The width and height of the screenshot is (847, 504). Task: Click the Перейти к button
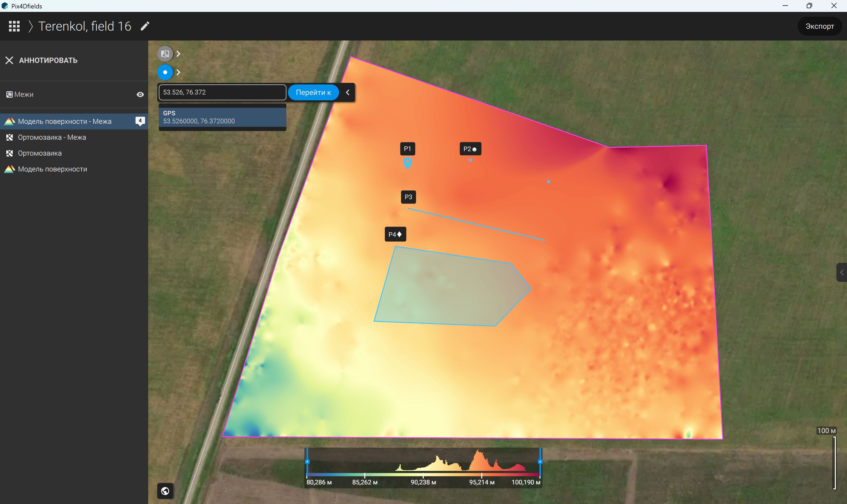pyautogui.click(x=313, y=92)
